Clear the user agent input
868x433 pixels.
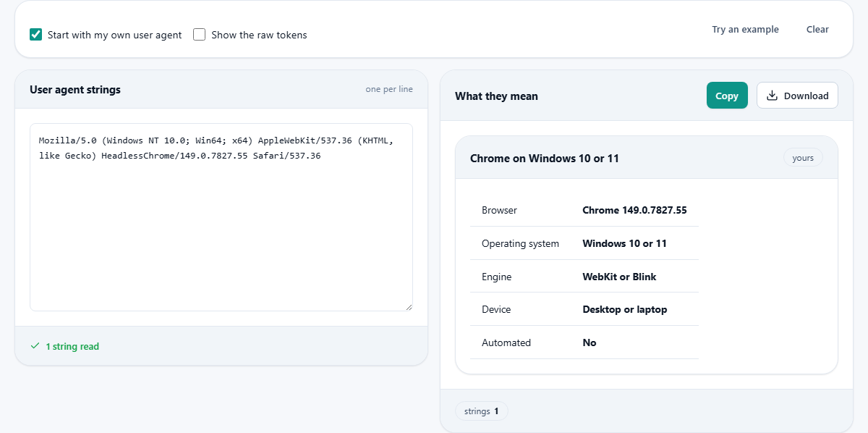[x=817, y=30]
